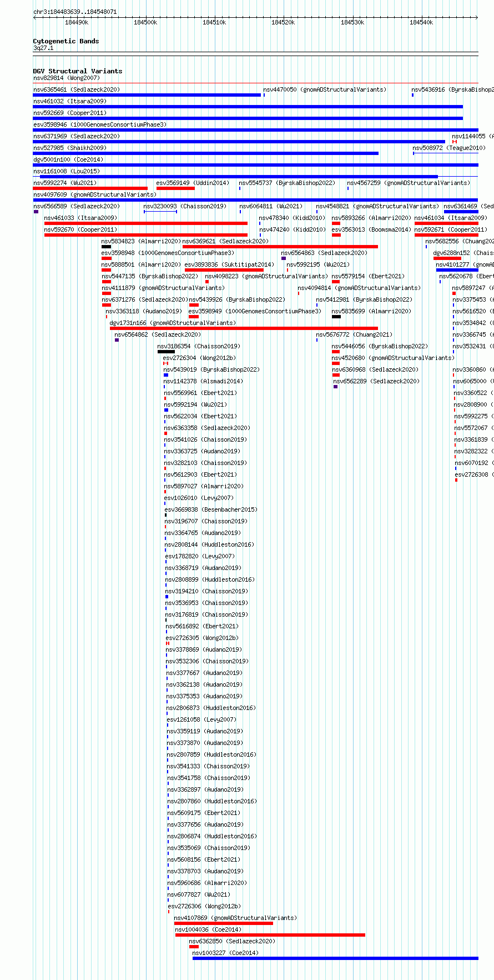Click nsv5676772 (Chuang2021) label
494x980 pixels.
[x=355, y=334]
